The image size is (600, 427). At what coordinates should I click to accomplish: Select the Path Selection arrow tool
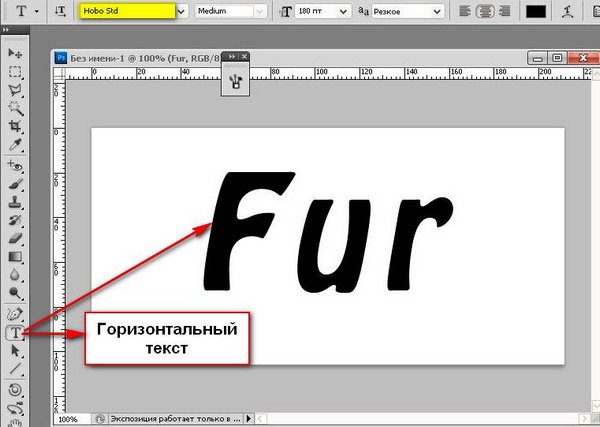click(x=15, y=351)
